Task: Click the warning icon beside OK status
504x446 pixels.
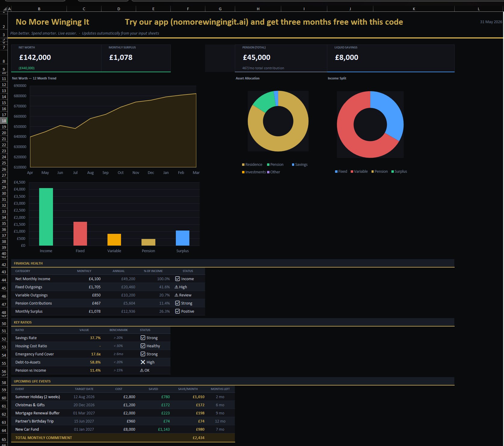Action: 142,370
